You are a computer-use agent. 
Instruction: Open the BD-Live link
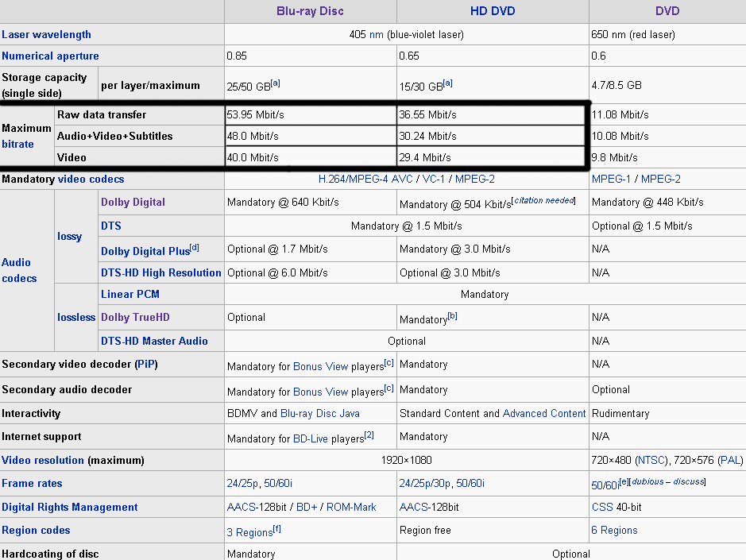tap(310, 438)
